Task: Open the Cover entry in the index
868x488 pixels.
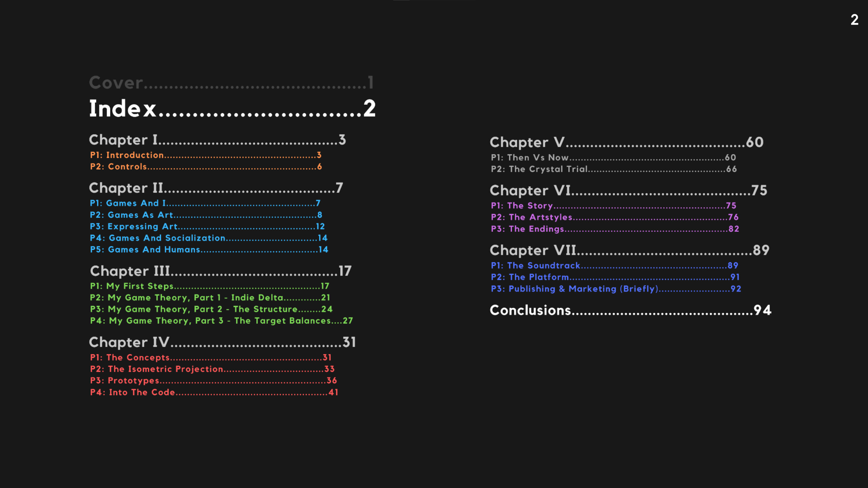Action: [231, 83]
